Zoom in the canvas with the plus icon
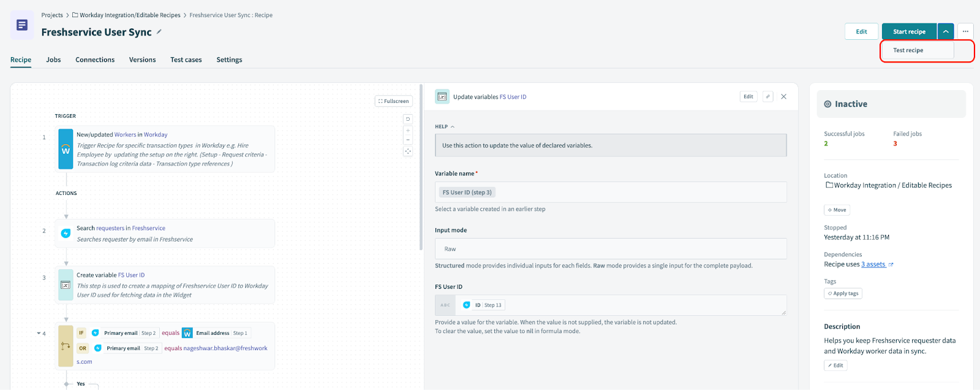The height and width of the screenshot is (390, 980). 408,131
